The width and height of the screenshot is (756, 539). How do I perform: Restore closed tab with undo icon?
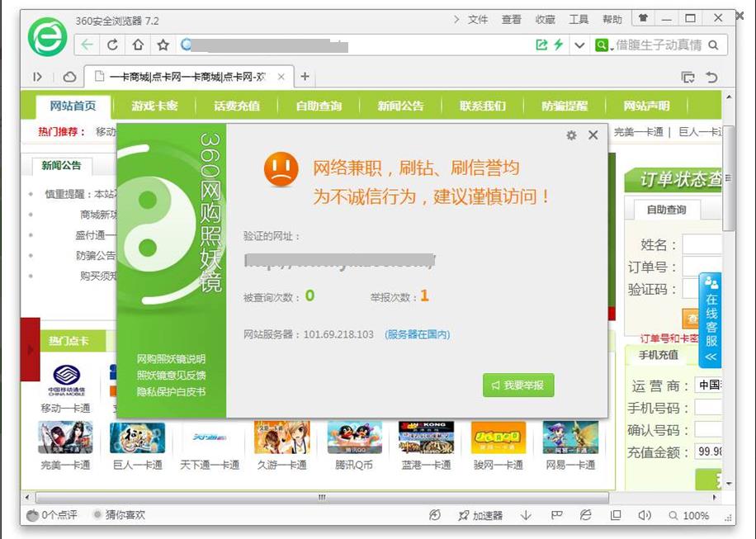click(711, 77)
